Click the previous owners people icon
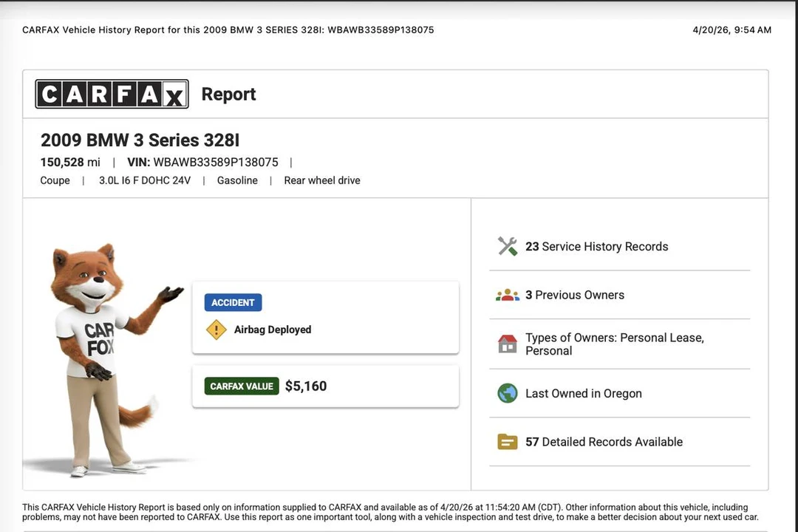The height and width of the screenshot is (532, 798). [x=508, y=296]
